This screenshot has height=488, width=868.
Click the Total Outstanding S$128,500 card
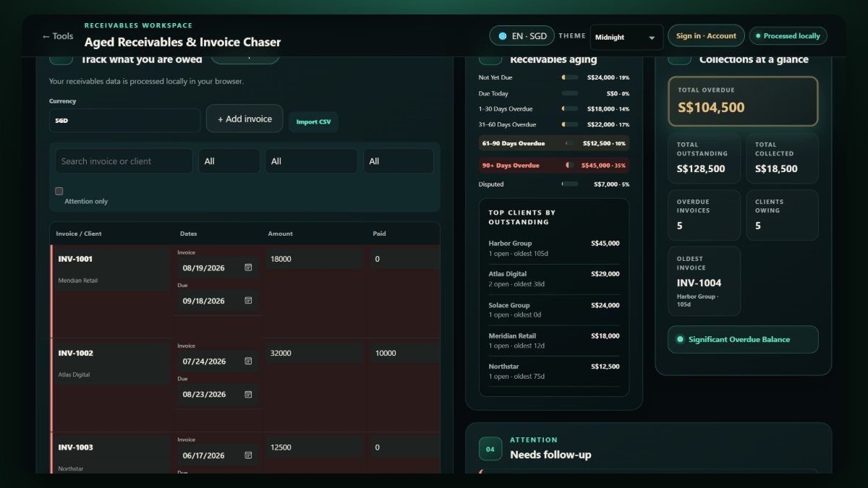(705, 158)
